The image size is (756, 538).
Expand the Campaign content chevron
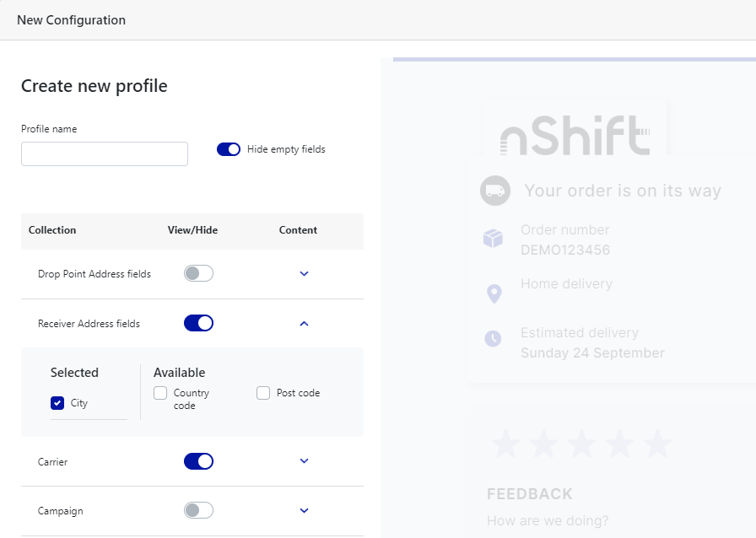click(x=305, y=510)
